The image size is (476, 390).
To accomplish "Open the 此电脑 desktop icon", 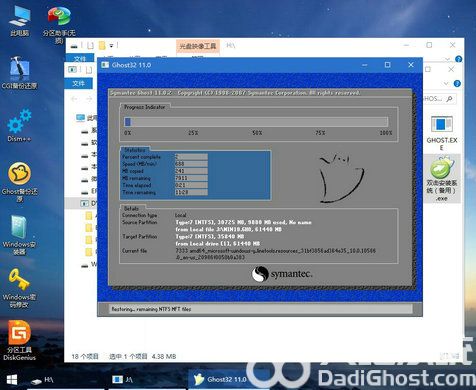I will tap(19, 21).
